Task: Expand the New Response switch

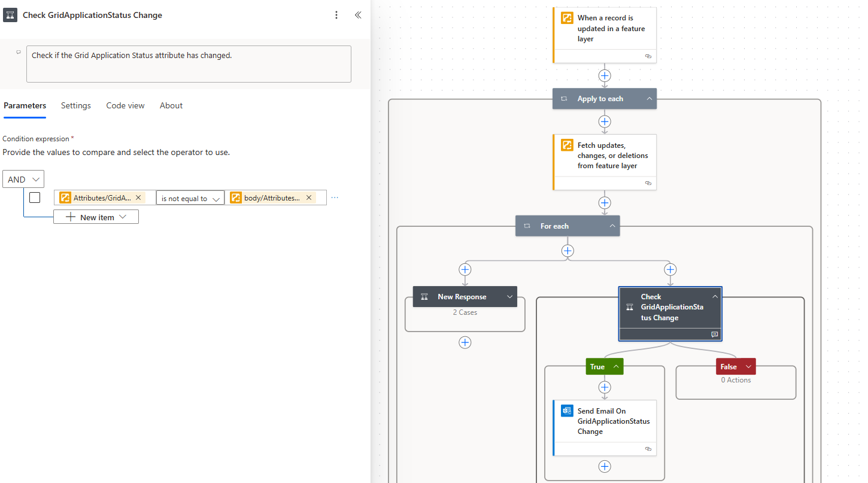Action: tap(509, 297)
